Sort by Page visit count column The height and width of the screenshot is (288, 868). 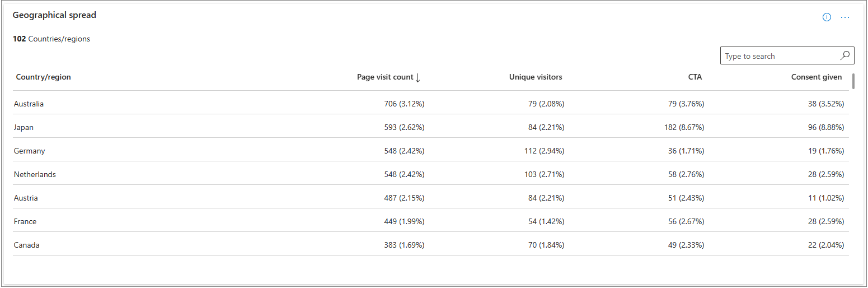coord(385,77)
